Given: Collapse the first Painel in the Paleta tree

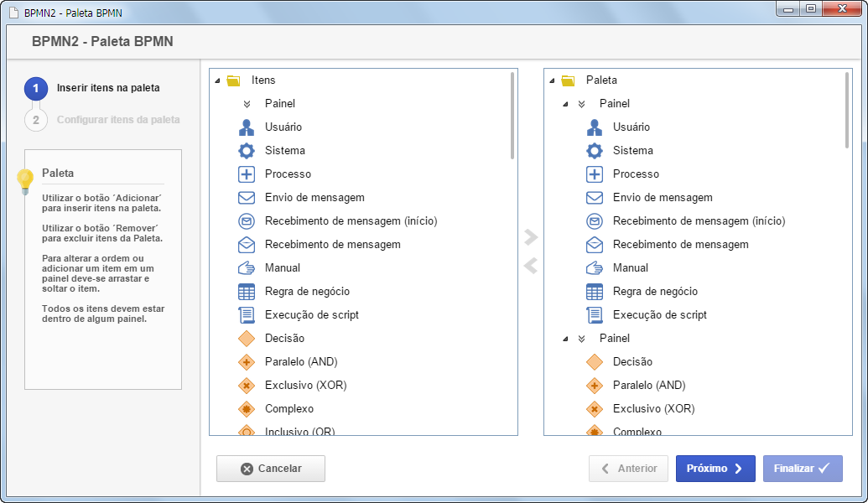Looking at the screenshot, I should click(x=565, y=104).
